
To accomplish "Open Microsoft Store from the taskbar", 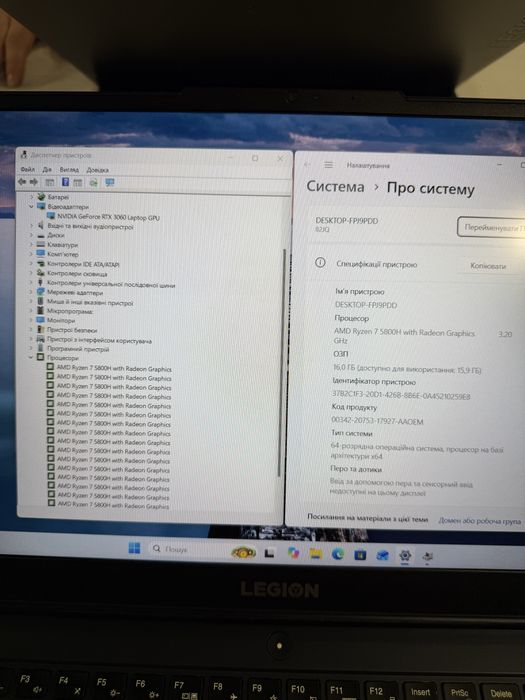I will click(360, 554).
